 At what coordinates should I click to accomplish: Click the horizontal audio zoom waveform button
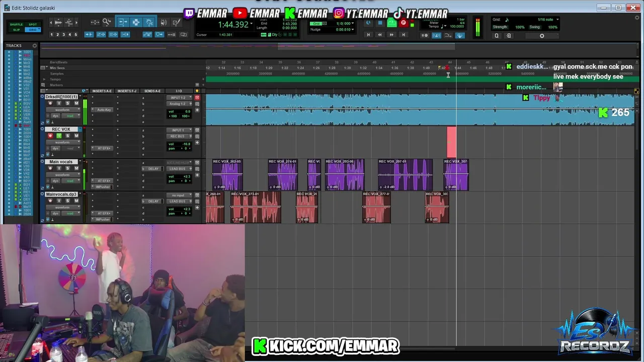click(58, 22)
